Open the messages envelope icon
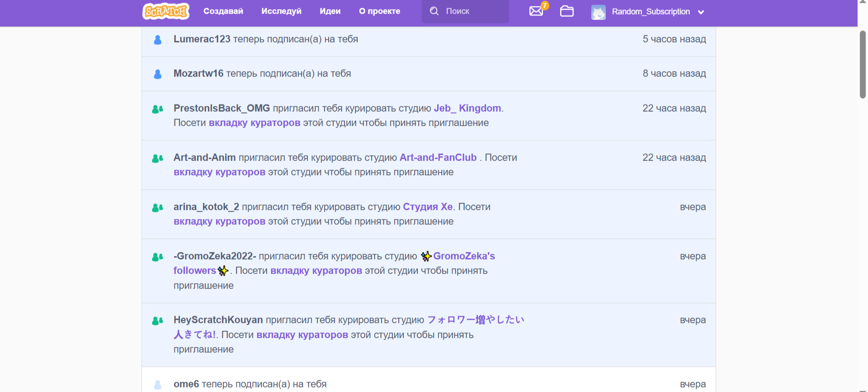This screenshot has height=392, width=868. coord(536,11)
